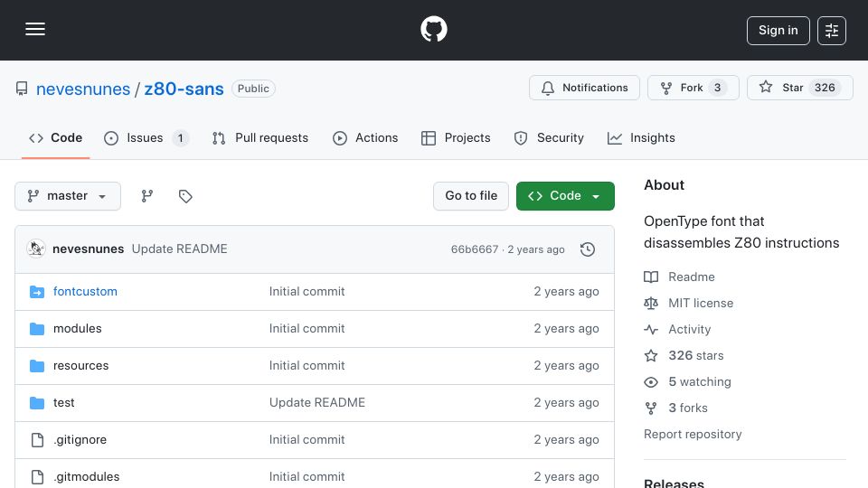Open the .gitmodules file

coord(87,477)
